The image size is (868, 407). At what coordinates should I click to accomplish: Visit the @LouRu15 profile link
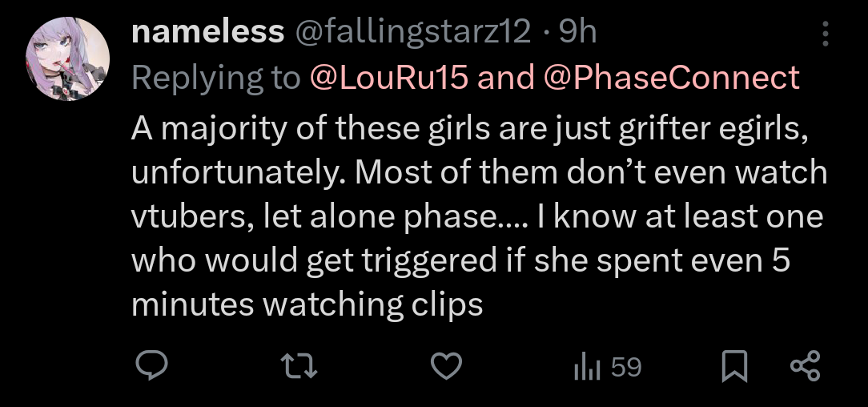click(x=388, y=77)
